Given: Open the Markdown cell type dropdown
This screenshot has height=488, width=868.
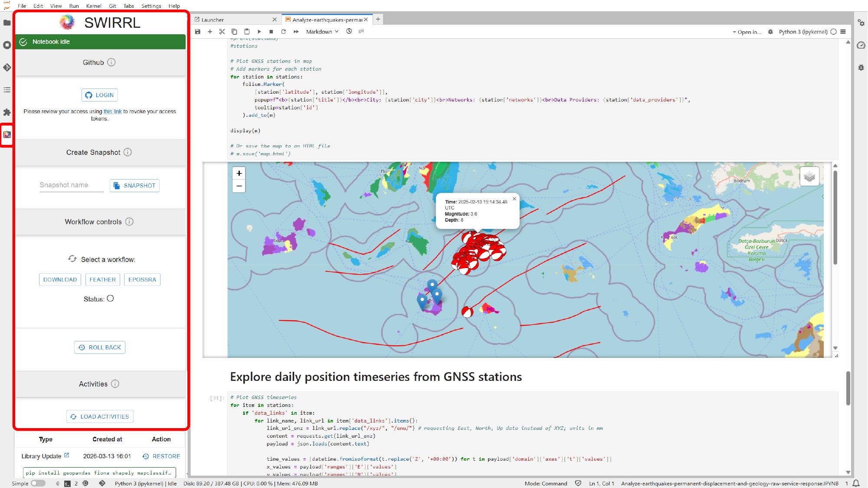Looking at the screenshot, I should pos(321,32).
